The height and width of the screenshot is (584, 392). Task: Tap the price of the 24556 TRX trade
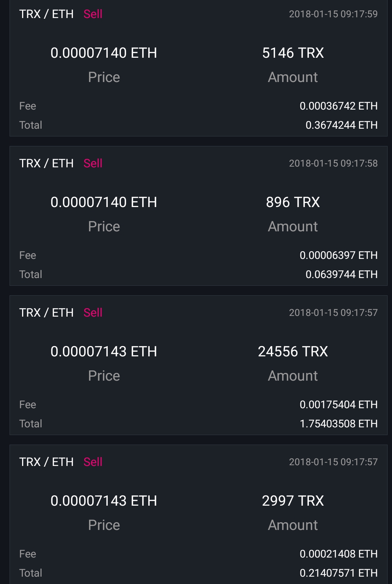pyautogui.click(x=104, y=352)
